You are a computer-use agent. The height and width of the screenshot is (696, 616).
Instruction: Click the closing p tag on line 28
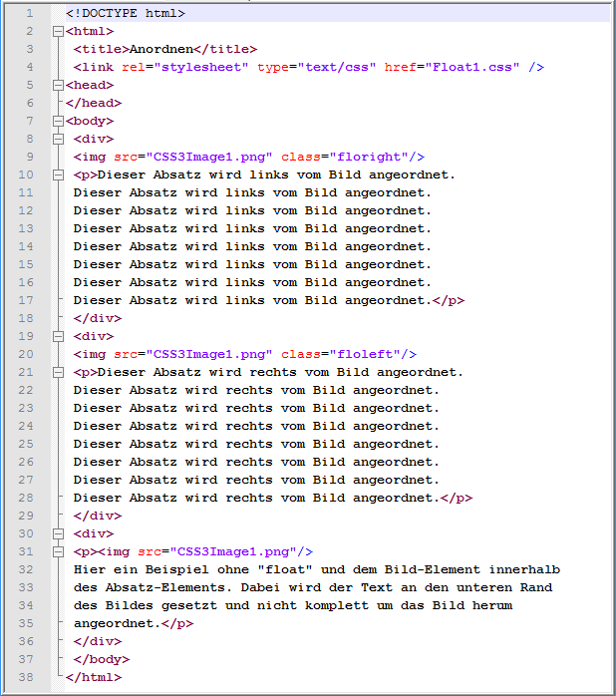tap(457, 498)
